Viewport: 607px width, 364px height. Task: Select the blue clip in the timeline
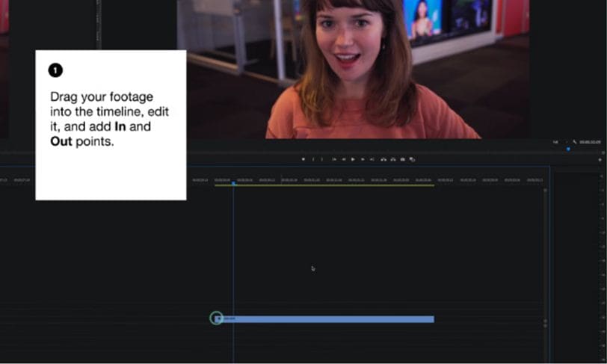click(324, 319)
